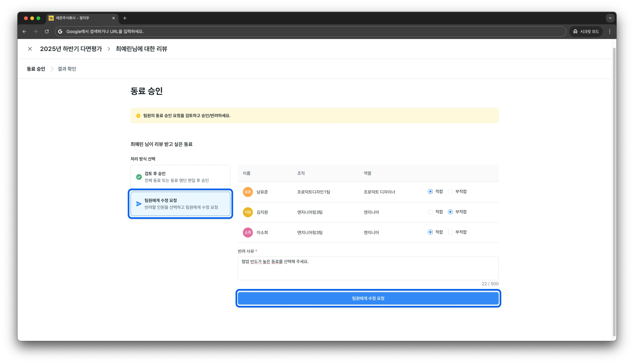Click into the 반려 사유 text area
Image resolution: width=634 pixels, height=364 pixels.
click(x=368, y=268)
